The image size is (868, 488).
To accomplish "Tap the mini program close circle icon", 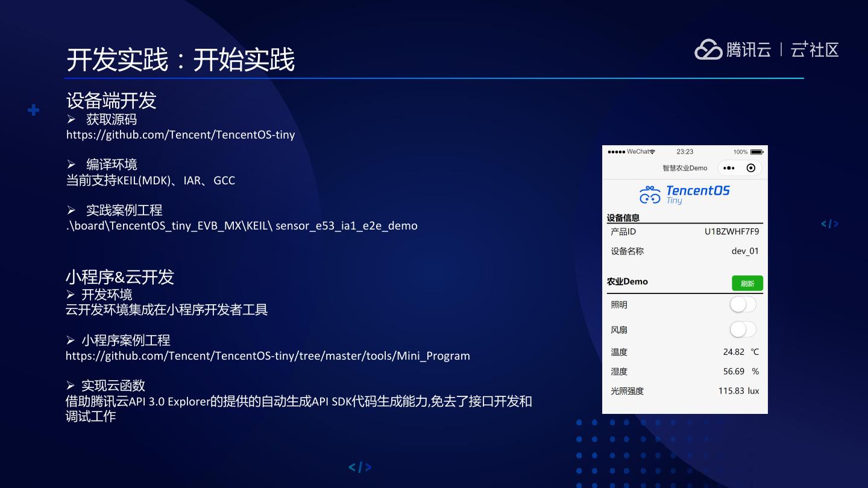I will (x=750, y=168).
